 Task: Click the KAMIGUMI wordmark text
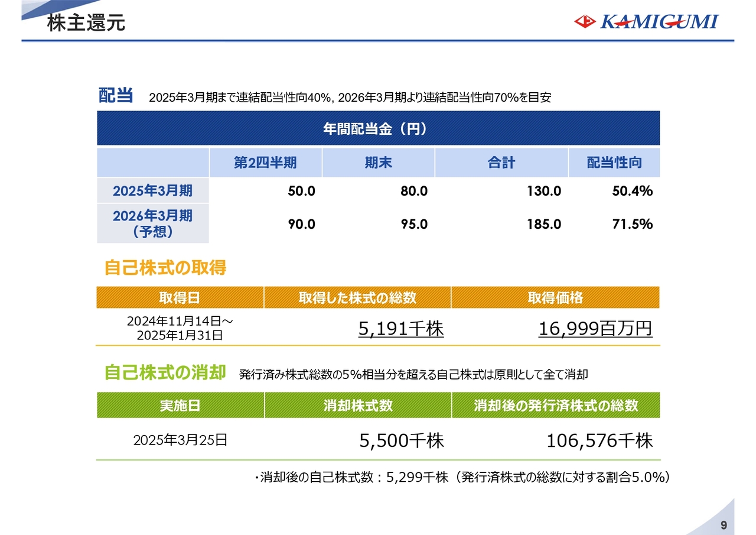pos(659,22)
